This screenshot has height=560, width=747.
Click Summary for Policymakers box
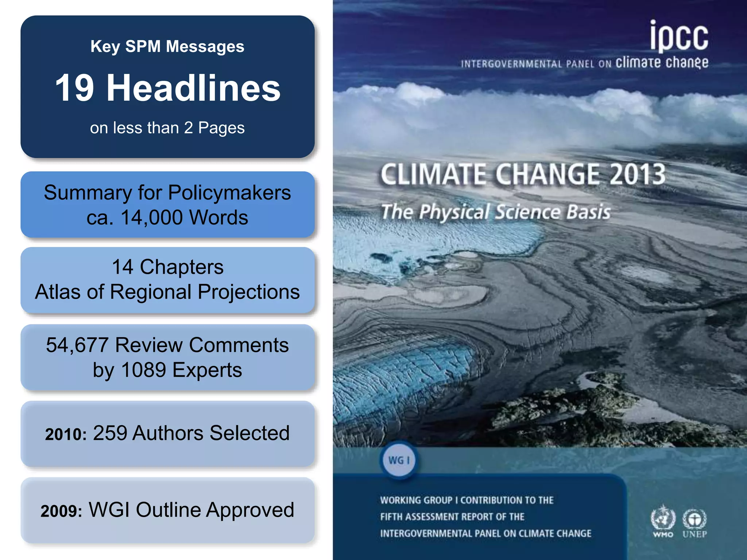(x=167, y=193)
